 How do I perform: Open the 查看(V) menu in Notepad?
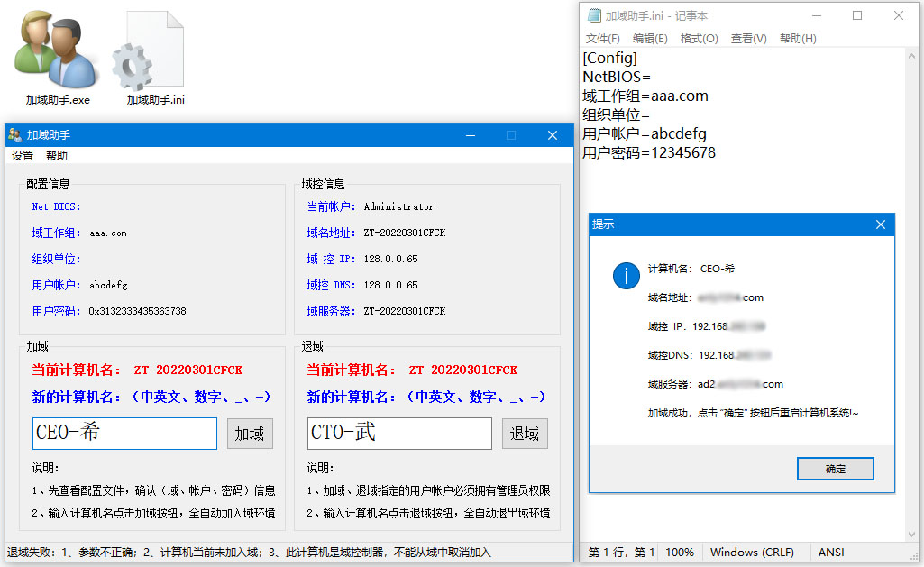pyautogui.click(x=746, y=38)
